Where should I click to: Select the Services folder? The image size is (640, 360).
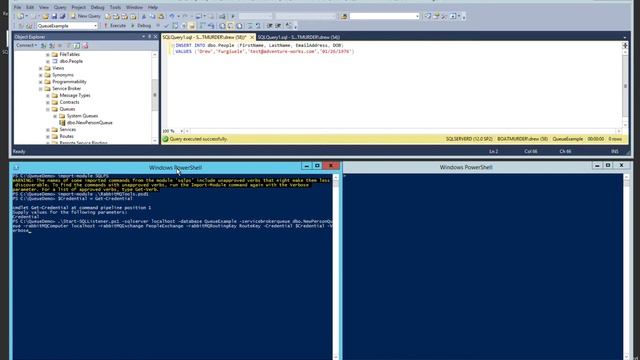point(67,129)
